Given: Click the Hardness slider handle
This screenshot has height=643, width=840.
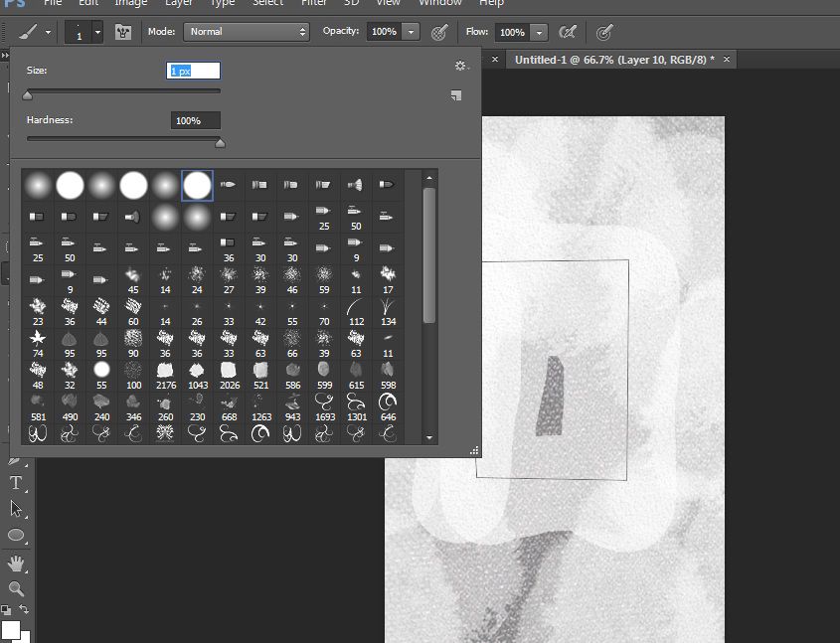Looking at the screenshot, I should 220,142.
